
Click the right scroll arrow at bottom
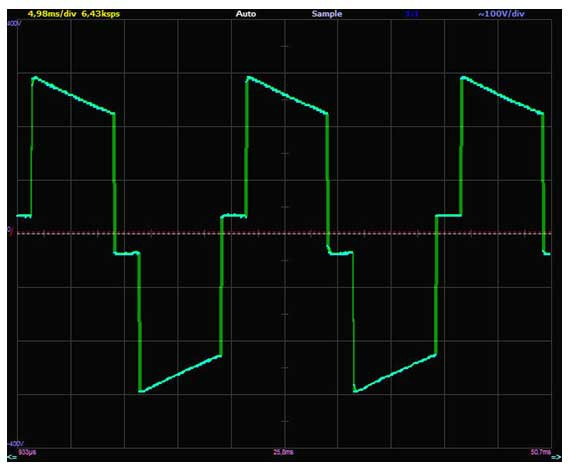tap(555, 457)
